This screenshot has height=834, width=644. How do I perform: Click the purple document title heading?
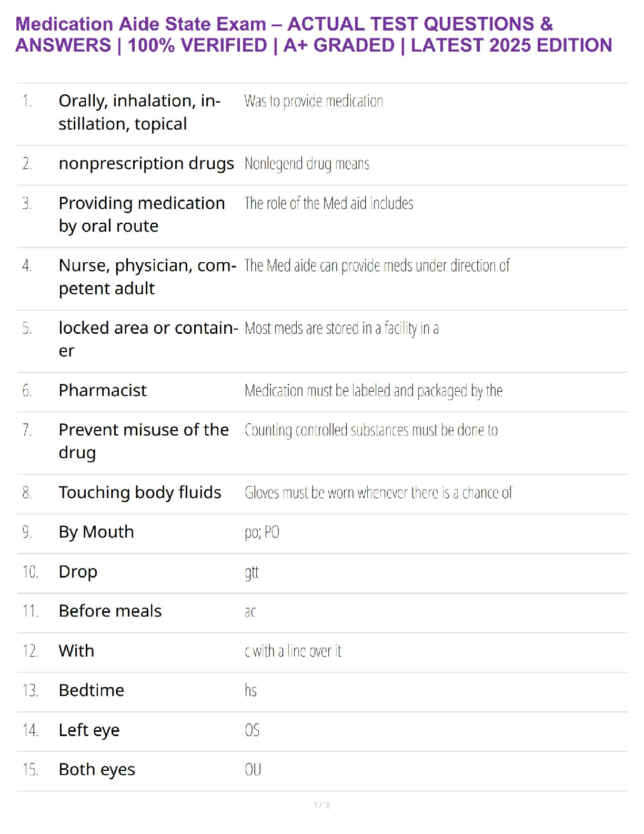tap(314, 35)
